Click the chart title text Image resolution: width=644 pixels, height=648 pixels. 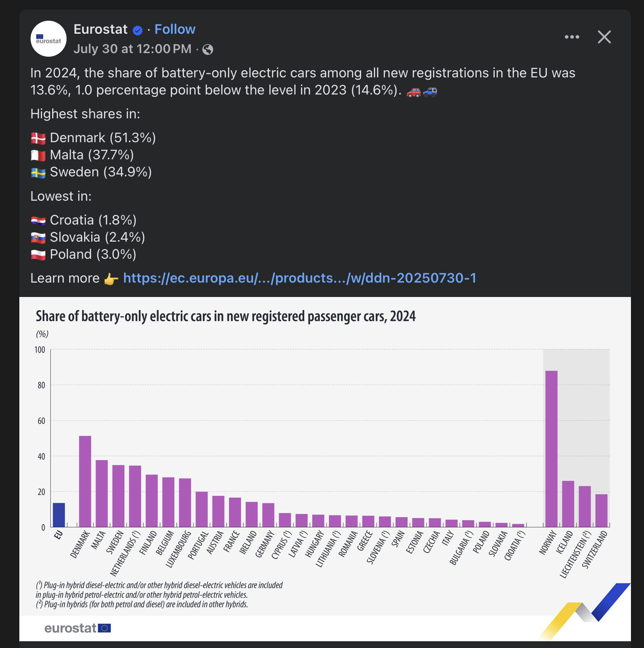coord(225,316)
